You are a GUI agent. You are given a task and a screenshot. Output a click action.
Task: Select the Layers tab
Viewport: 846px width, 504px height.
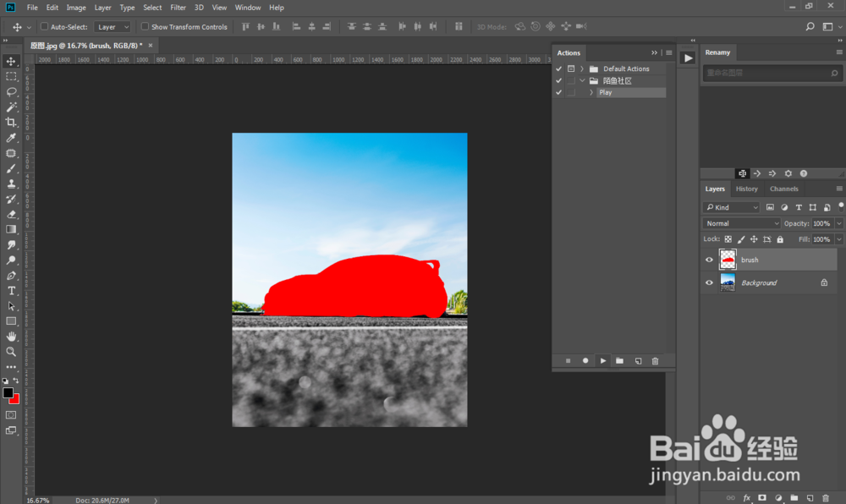click(x=715, y=189)
